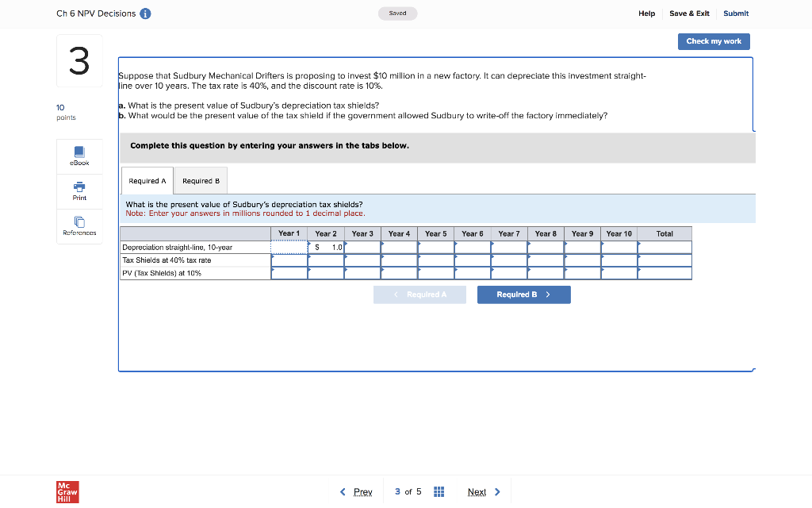Viewport: 812px width, 508px height.
Task: Open the Help link
Action: [647, 13]
